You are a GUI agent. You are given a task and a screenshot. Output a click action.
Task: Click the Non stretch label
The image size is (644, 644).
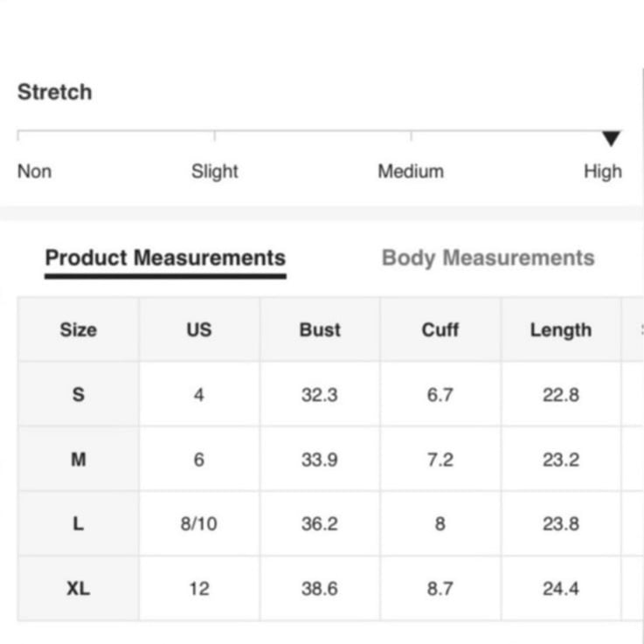[x=34, y=171]
